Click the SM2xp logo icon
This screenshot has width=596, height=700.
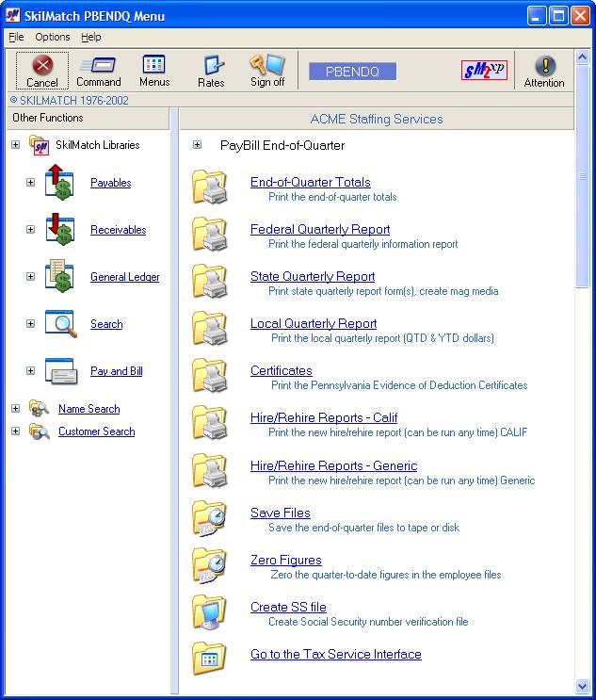pos(484,71)
